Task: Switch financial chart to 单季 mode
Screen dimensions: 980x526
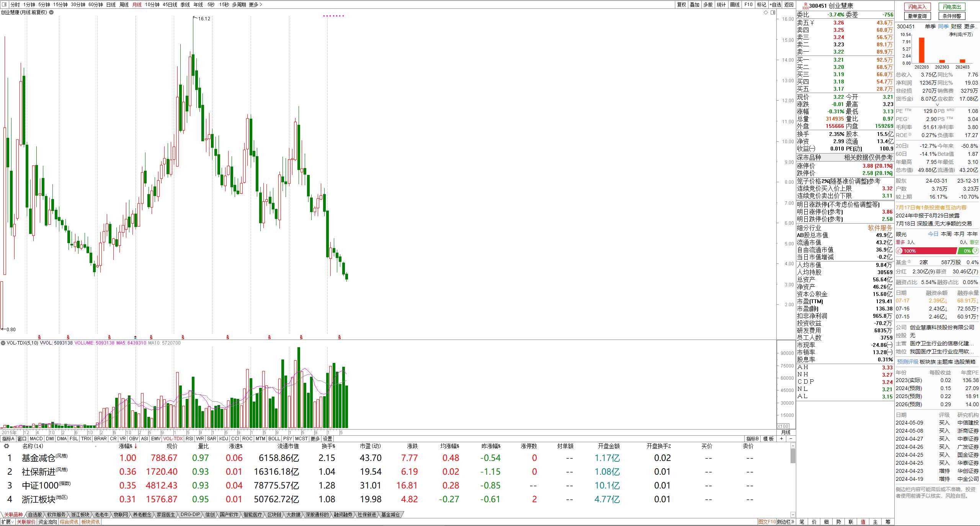Action: pyautogui.click(x=930, y=26)
